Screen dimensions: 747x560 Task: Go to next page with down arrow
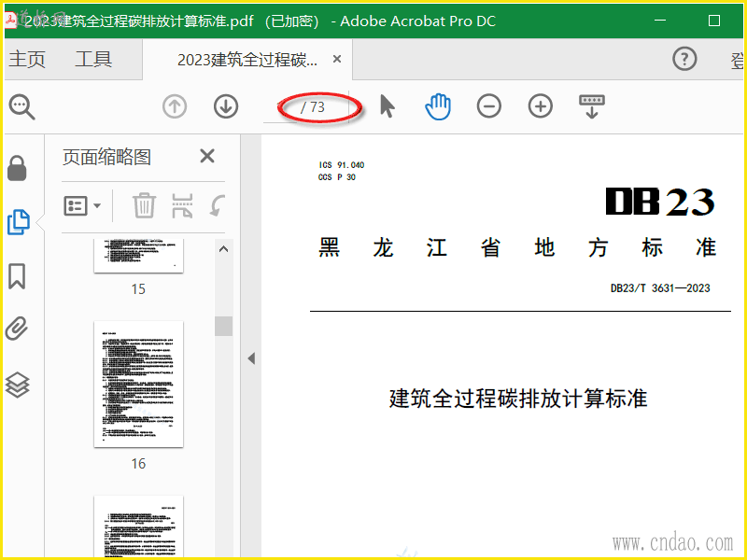coord(226,106)
